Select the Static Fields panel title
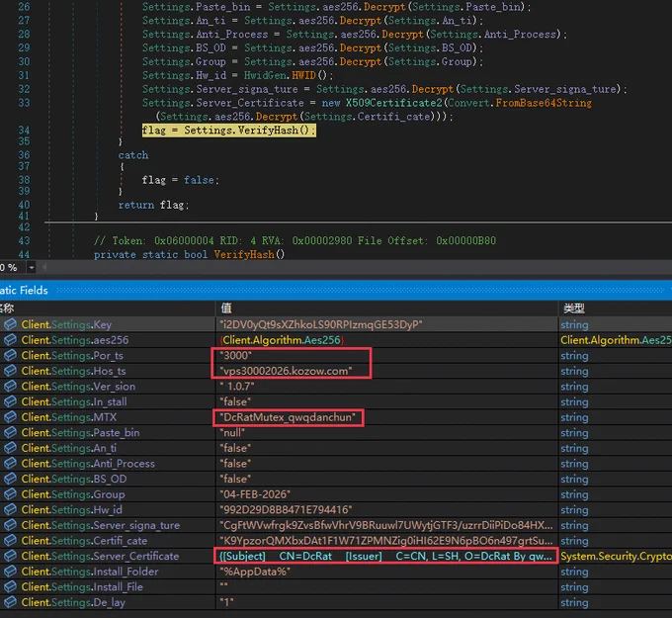 click(24, 291)
